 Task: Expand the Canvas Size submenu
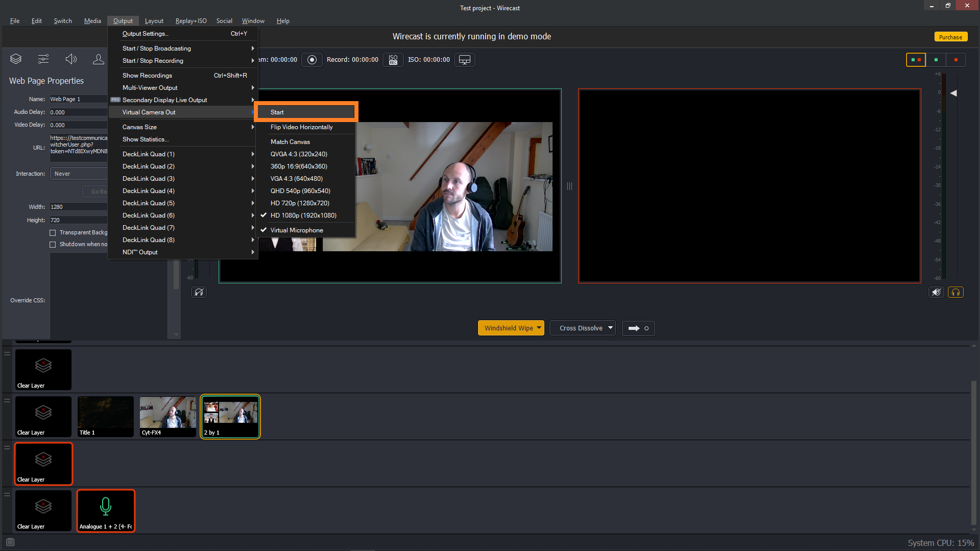(x=183, y=127)
